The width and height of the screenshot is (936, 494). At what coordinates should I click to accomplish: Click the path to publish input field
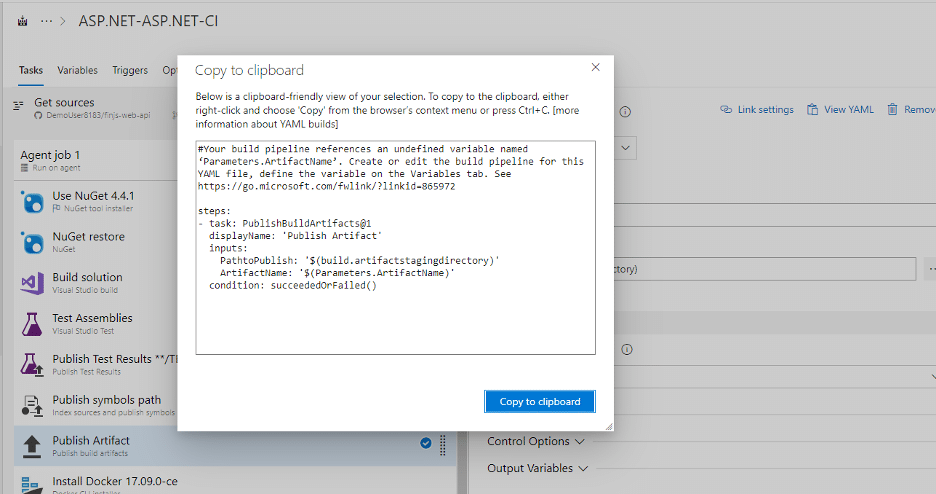tap(765, 269)
